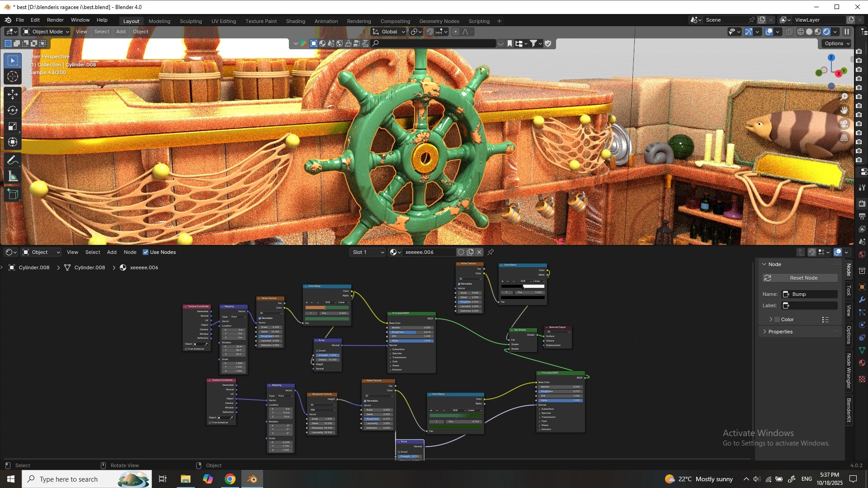Select the 3D Cursor tool
The image size is (868, 488).
click(x=12, y=76)
